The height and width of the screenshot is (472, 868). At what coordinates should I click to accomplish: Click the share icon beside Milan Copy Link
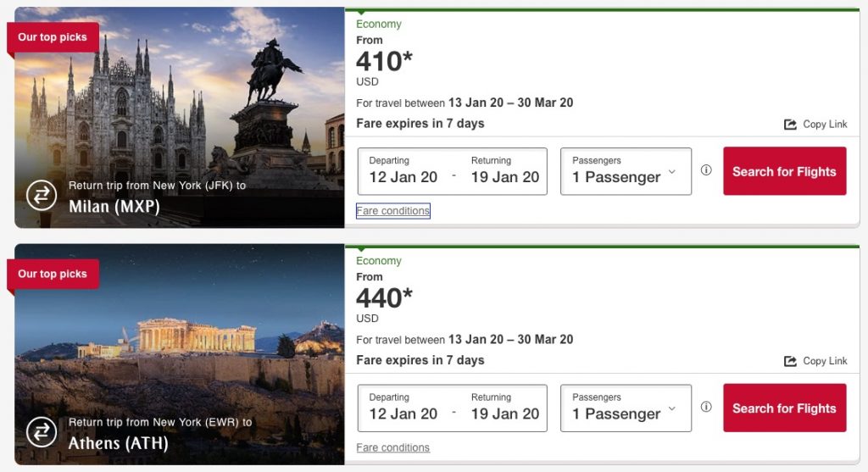790,125
